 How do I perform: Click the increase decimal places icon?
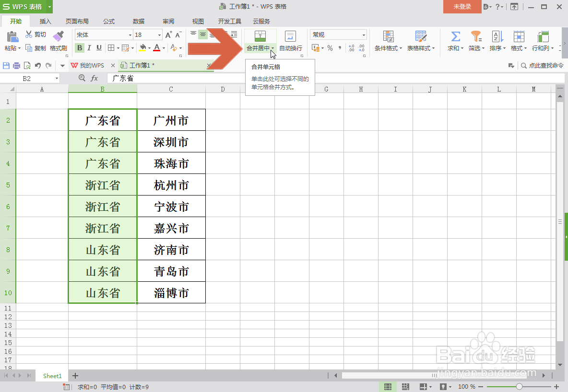[x=351, y=48]
